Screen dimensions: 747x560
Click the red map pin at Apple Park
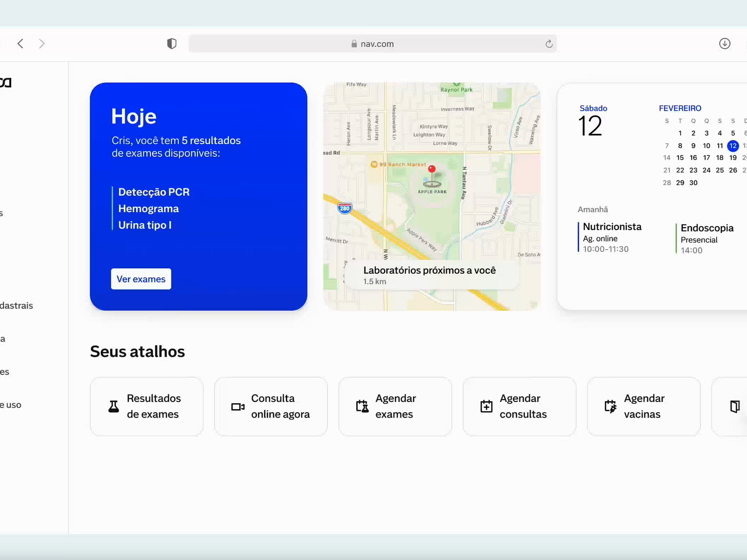(432, 170)
